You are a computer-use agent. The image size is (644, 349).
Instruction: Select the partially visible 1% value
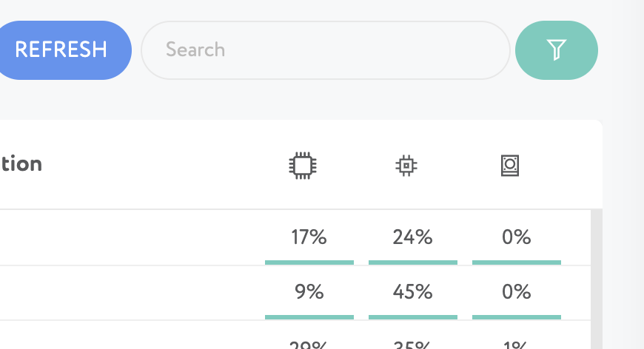pyautogui.click(x=516, y=345)
